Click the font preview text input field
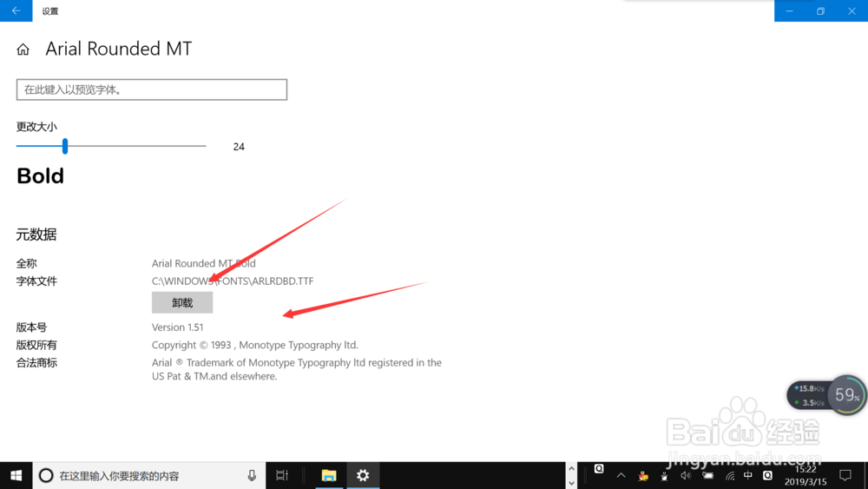868x489 pixels. click(152, 89)
